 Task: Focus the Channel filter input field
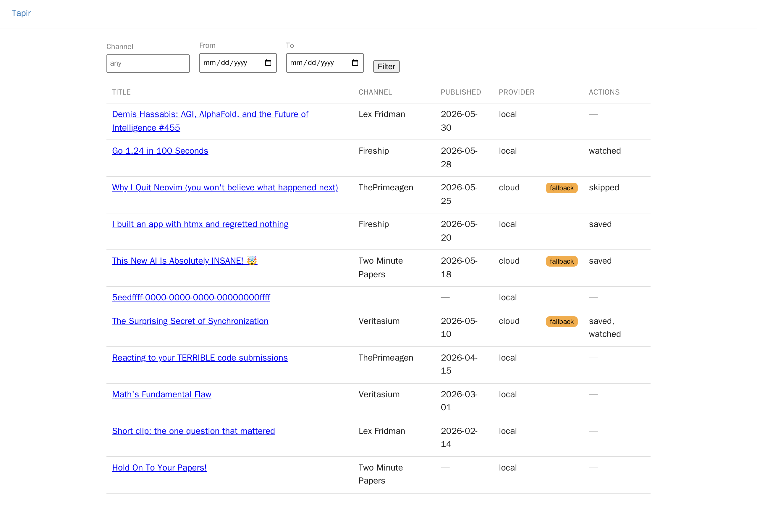[x=148, y=63]
